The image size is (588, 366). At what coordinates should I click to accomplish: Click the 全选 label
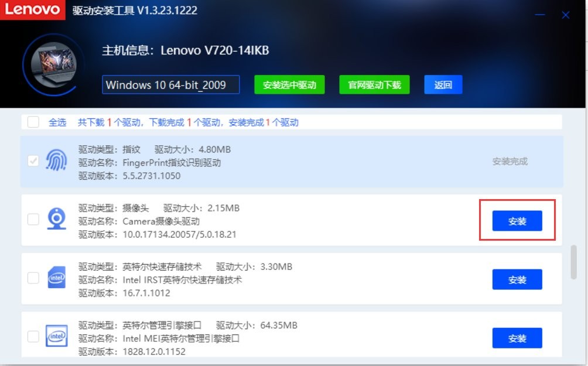[x=57, y=122]
